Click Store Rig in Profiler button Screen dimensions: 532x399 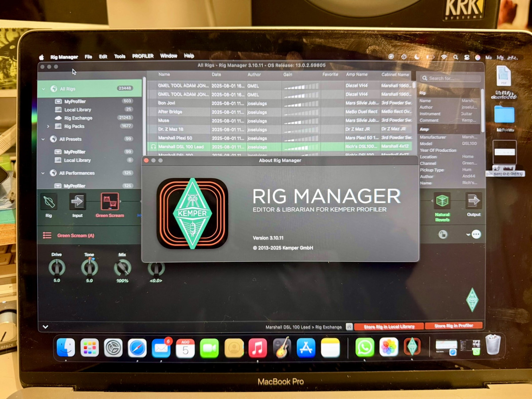[x=453, y=326]
